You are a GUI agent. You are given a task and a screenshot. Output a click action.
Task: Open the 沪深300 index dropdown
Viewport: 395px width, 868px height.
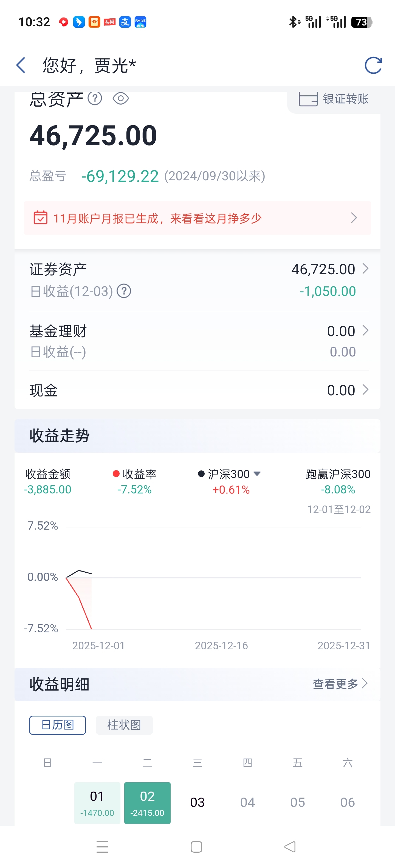257,474
